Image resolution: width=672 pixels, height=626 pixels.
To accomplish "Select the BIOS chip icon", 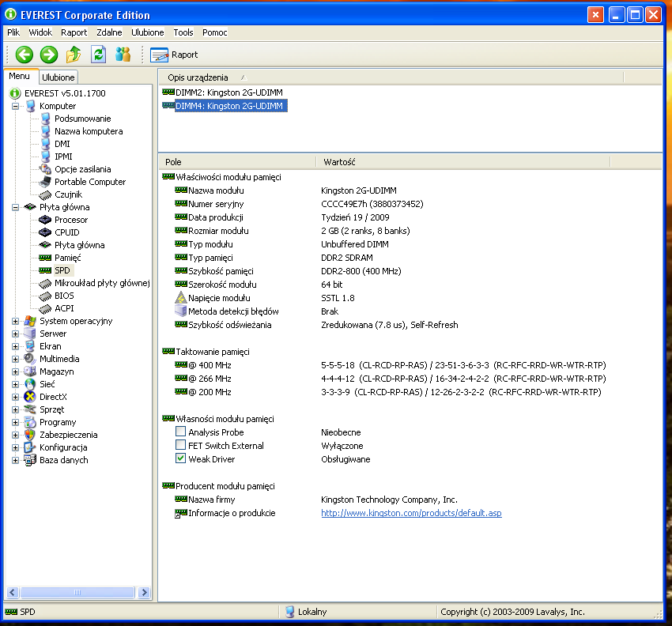I will point(45,296).
